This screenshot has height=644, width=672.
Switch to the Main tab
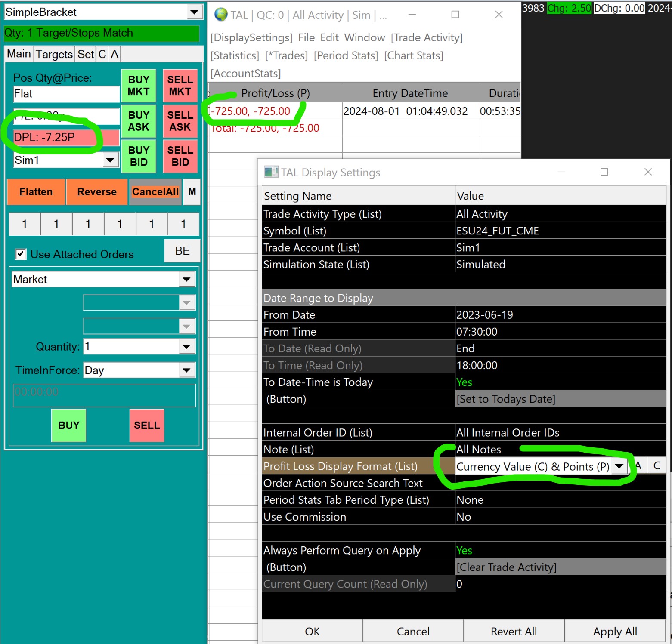pyautogui.click(x=19, y=54)
